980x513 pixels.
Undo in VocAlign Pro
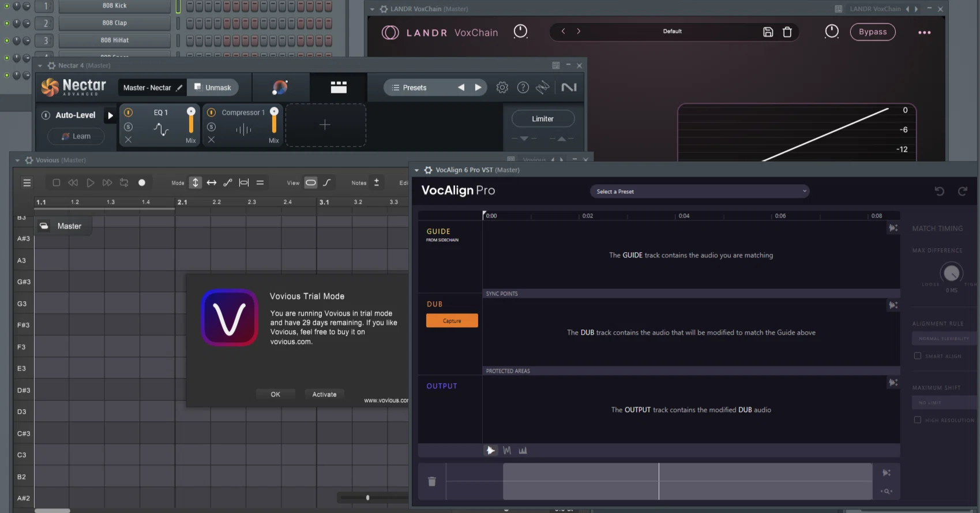[940, 191]
